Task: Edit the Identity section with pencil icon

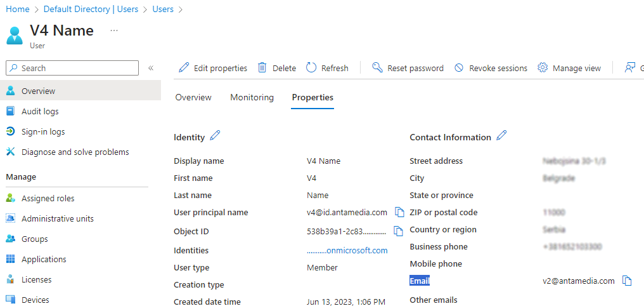Action: (x=215, y=136)
